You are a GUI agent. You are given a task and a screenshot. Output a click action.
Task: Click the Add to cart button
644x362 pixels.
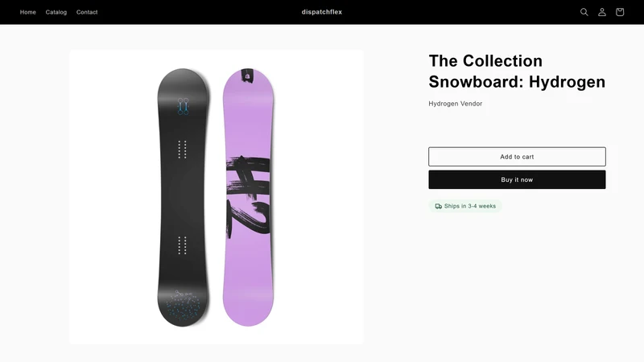pos(517,157)
